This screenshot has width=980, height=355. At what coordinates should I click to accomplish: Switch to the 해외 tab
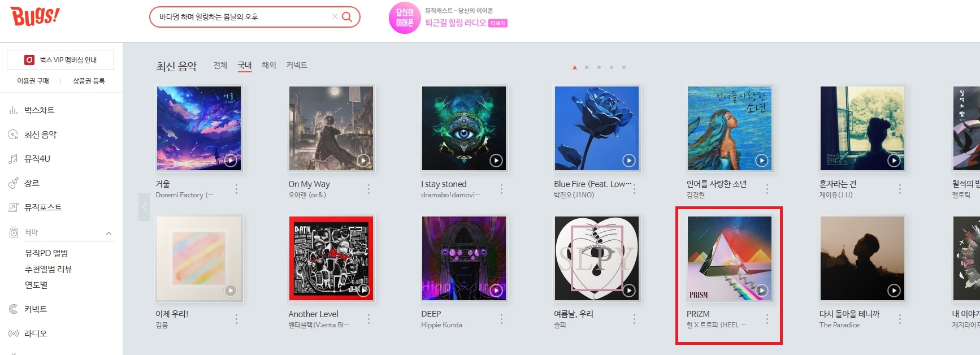[269, 66]
